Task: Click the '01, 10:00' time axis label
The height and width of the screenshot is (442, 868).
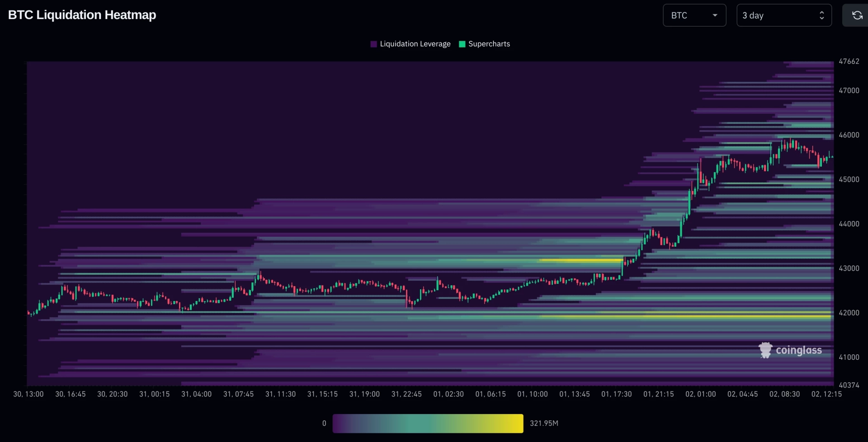Action: pos(533,394)
